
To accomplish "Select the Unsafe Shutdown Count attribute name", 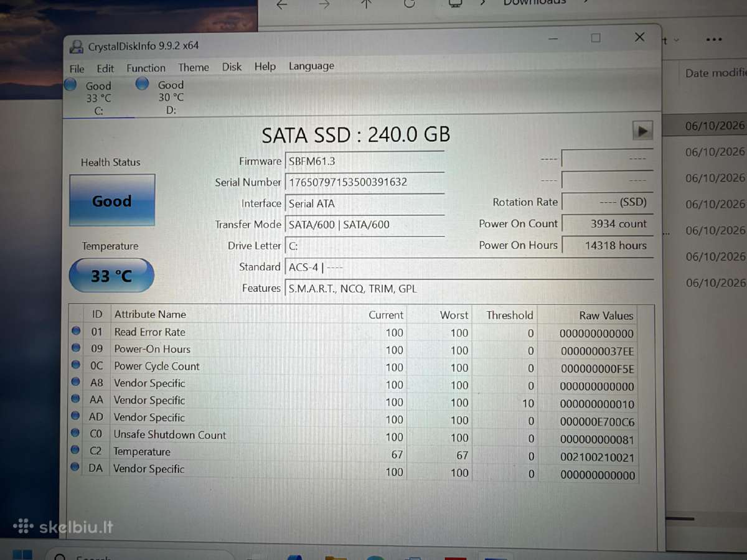I will pyautogui.click(x=170, y=435).
